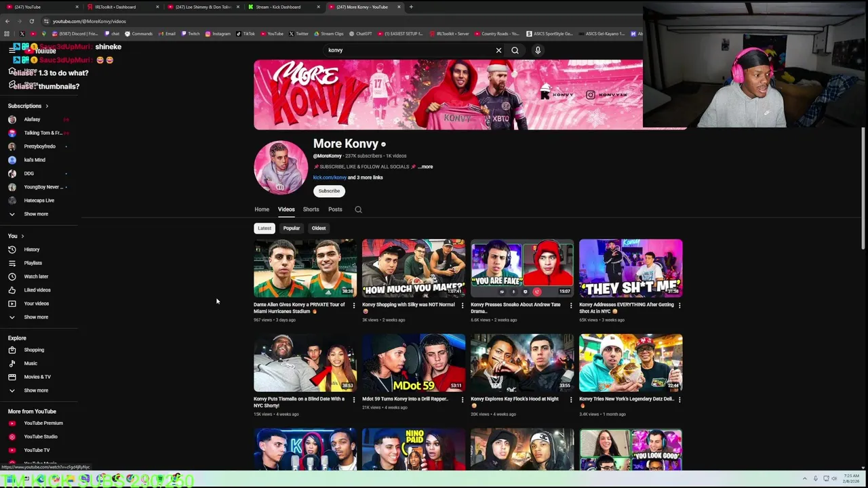Open the kick.com/konvy link
Viewport: 868px width, 488px height.
point(330,178)
